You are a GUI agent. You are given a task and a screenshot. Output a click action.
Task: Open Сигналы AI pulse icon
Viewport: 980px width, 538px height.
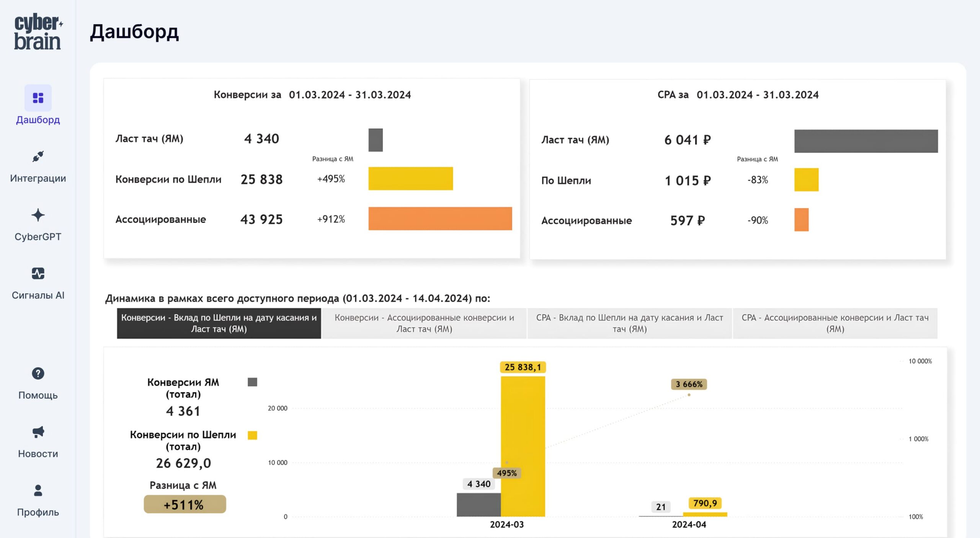coord(38,274)
